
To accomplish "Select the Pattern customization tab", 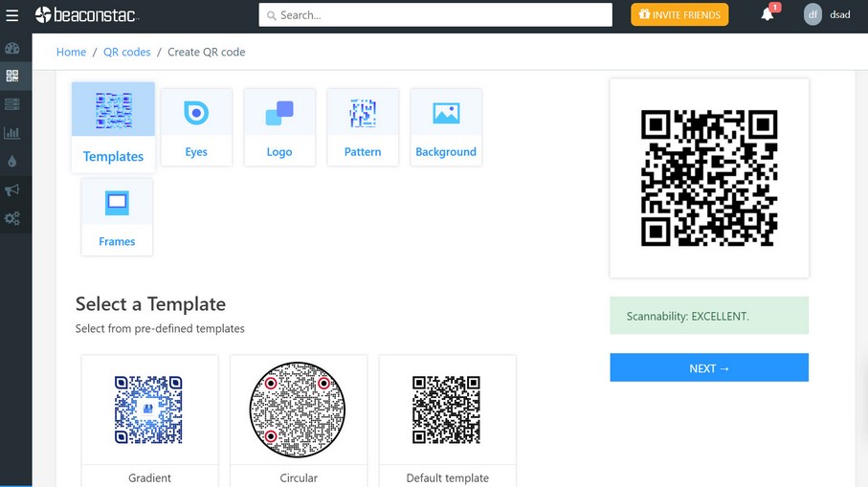I will click(363, 127).
